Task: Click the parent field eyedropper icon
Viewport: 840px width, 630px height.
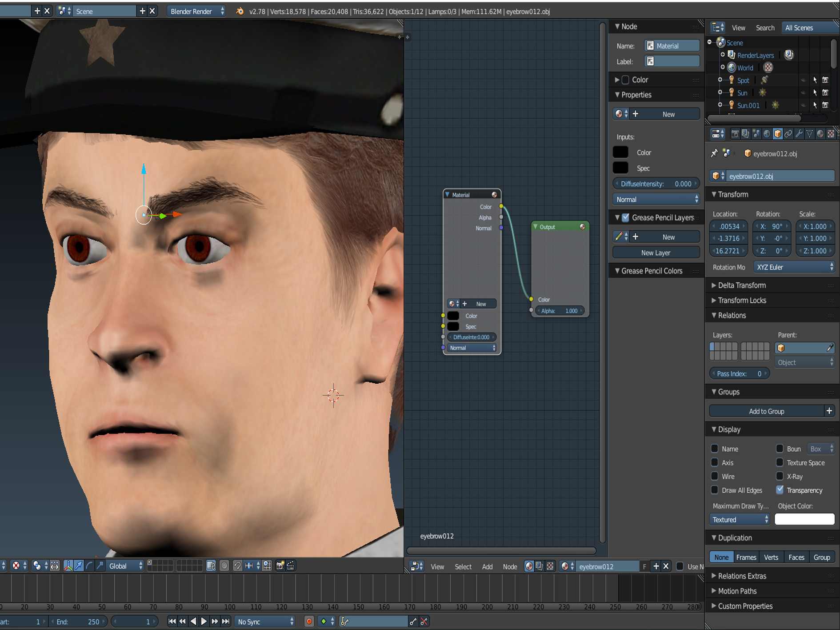Action: [829, 348]
